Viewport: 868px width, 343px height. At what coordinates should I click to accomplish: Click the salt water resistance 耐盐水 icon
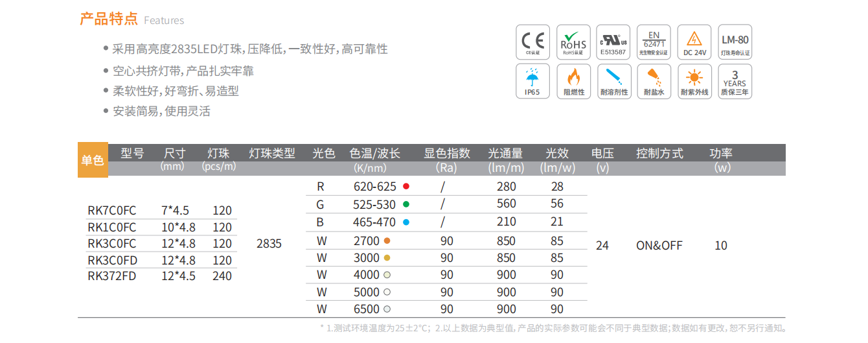(654, 81)
